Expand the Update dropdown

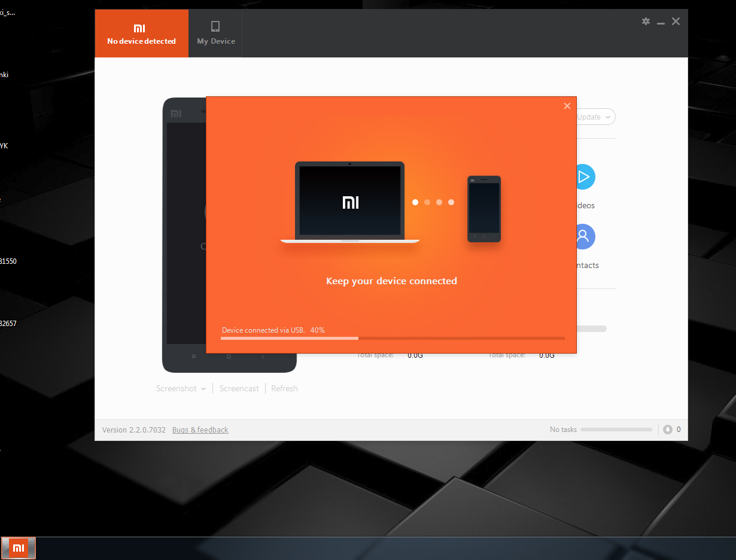tap(595, 117)
